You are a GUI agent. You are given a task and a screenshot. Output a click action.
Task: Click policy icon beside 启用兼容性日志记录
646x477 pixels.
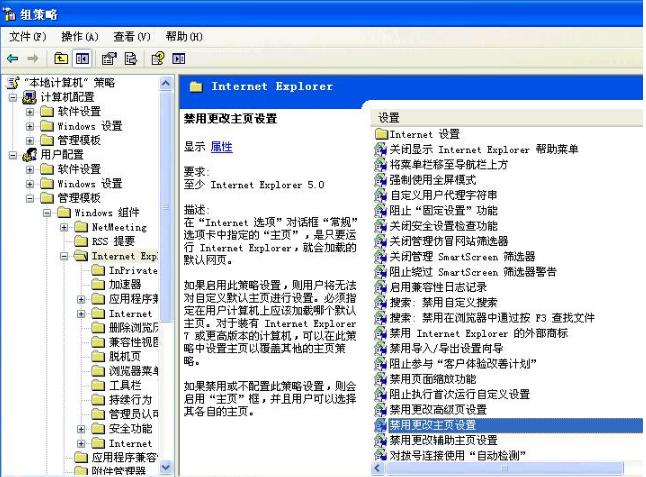tap(380, 287)
